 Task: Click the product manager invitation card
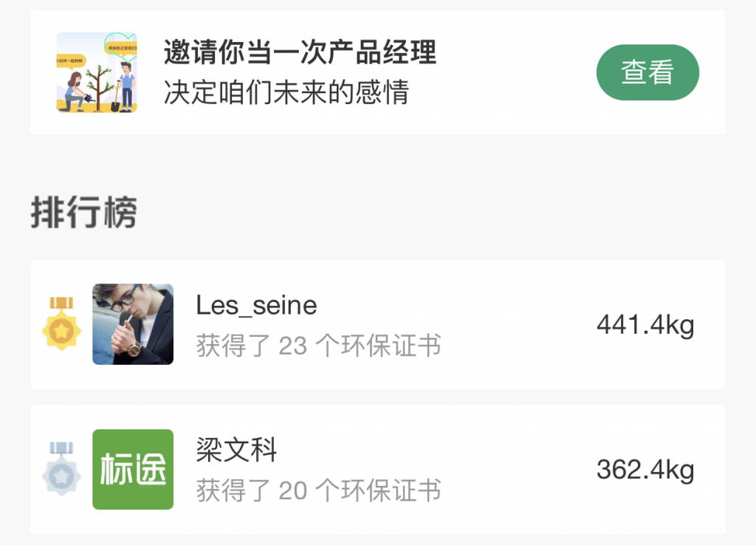378,72
